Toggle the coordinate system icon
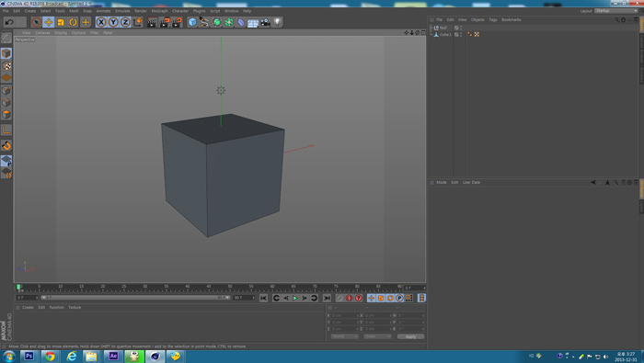This screenshot has width=644, height=363. pos(138,22)
